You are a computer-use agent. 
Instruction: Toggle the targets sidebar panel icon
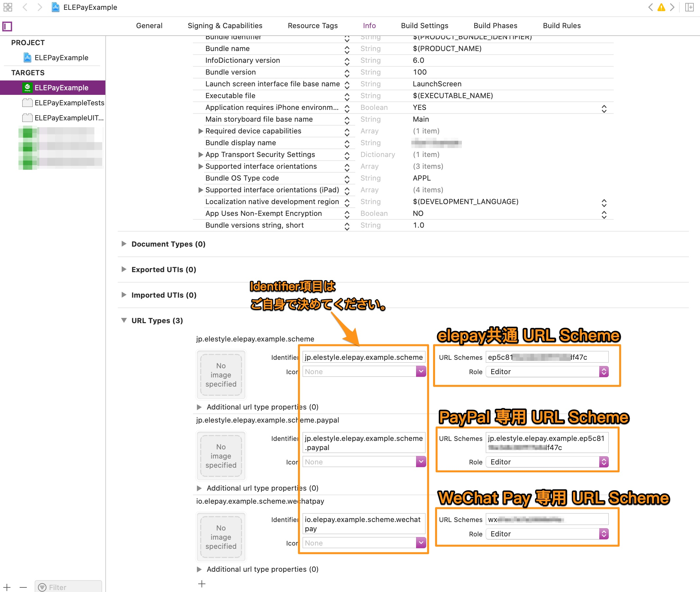click(x=8, y=26)
